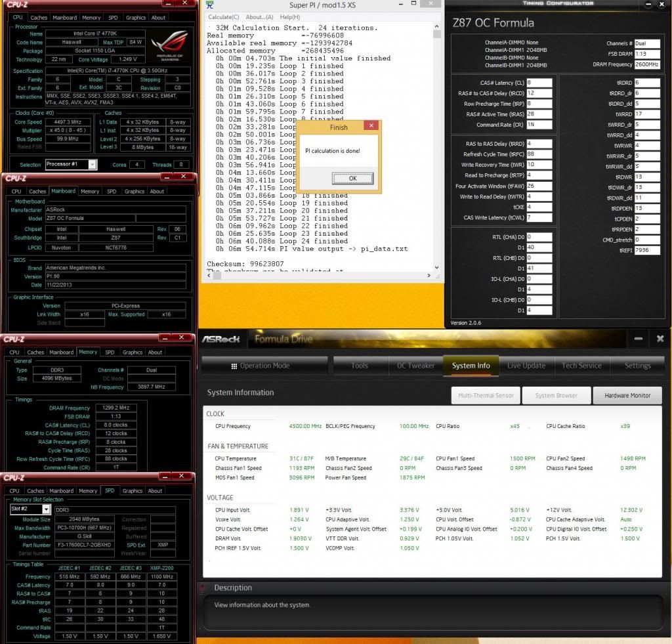This screenshot has width=672, height=644.
Task: Close the Finish dialog with its X
Action: point(371,127)
